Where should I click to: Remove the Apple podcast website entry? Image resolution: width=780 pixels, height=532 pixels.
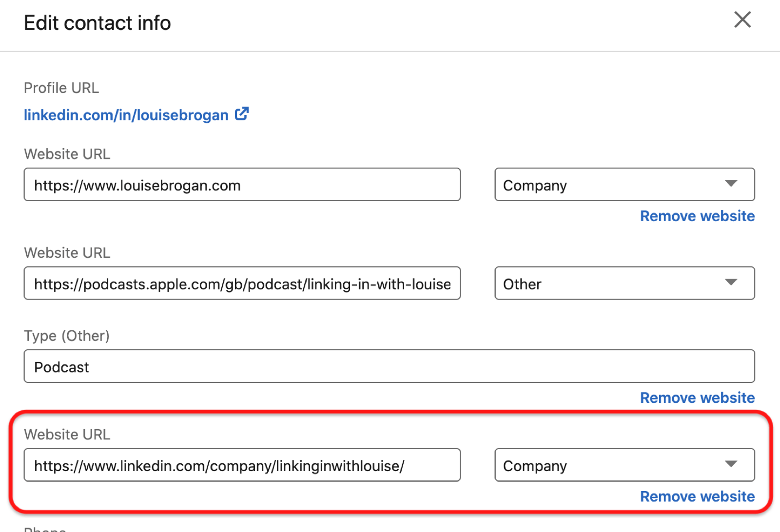click(x=697, y=398)
